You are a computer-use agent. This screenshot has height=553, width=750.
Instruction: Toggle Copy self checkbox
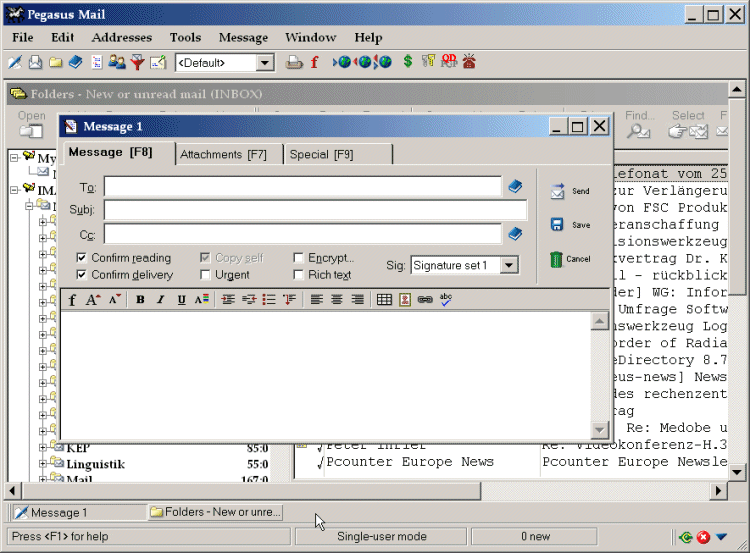[x=205, y=258]
